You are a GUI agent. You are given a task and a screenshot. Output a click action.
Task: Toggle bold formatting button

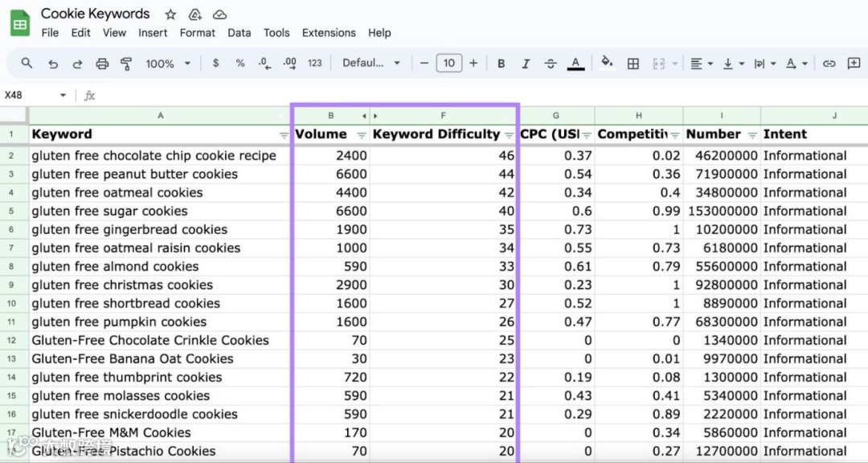pos(501,64)
